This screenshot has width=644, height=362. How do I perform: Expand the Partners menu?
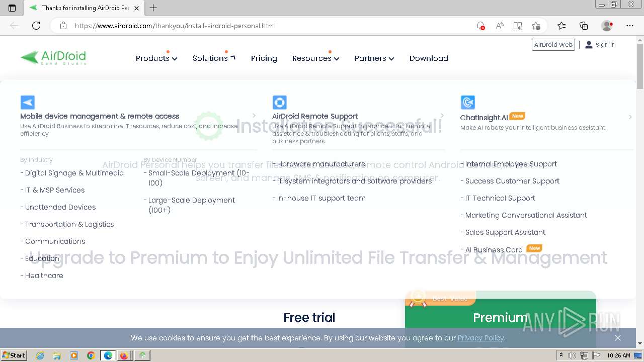pyautogui.click(x=374, y=58)
